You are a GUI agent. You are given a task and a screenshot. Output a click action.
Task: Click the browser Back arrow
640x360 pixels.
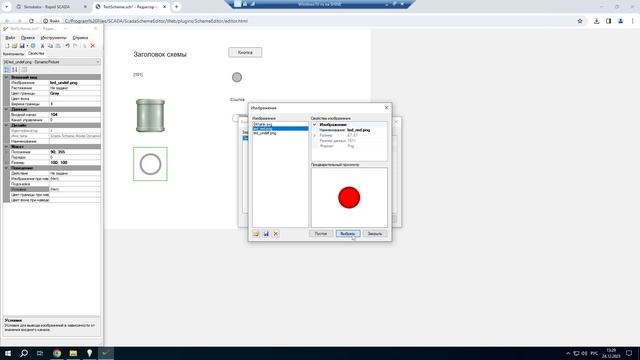pos(7,21)
